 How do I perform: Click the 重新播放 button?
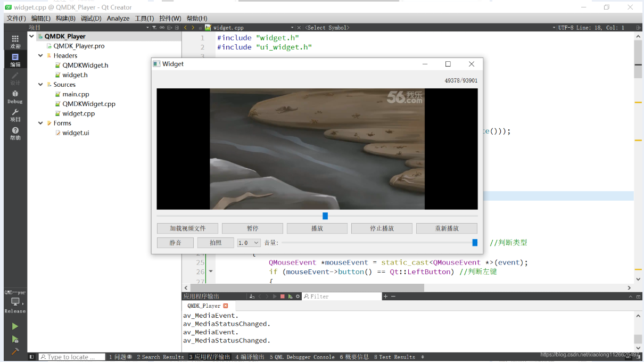click(447, 228)
